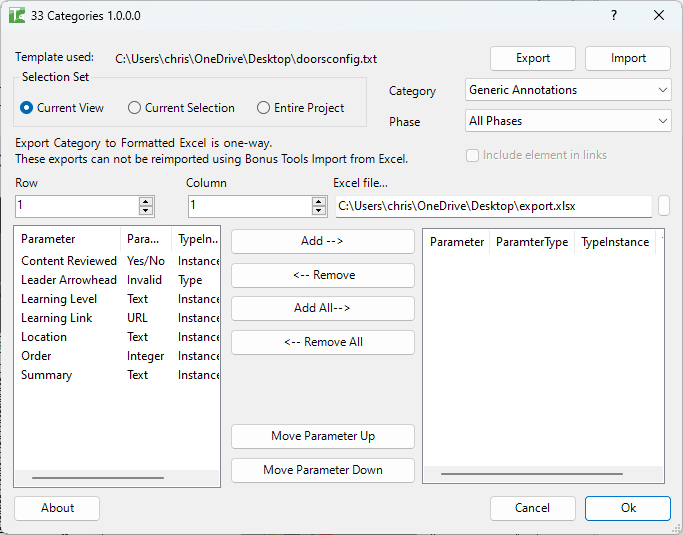Viewport: 683px width, 535px height.
Task: Click the Export button
Action: tap(533, 58)
